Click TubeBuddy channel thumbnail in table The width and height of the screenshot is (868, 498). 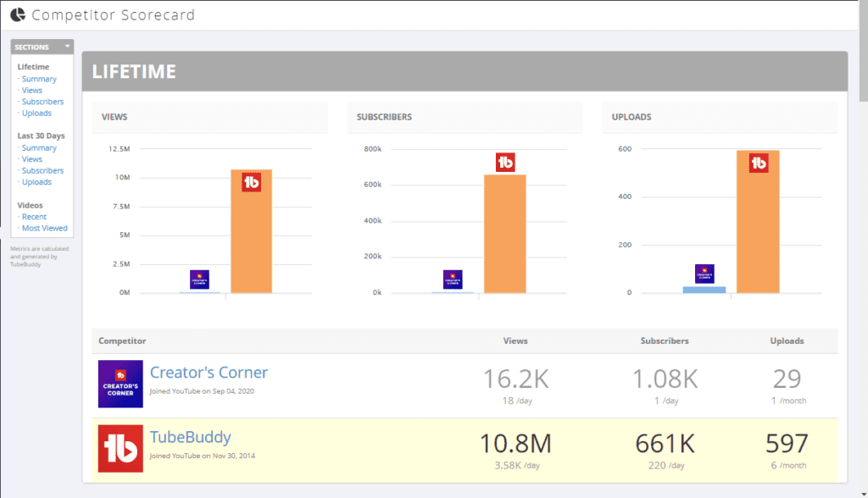tap(120, 448)
